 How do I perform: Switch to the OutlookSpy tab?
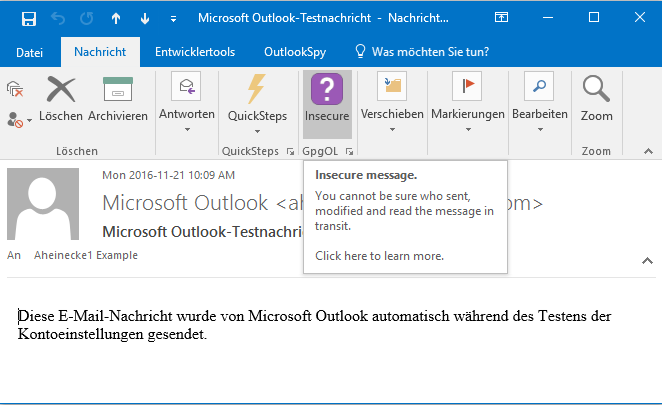point(293,51)
